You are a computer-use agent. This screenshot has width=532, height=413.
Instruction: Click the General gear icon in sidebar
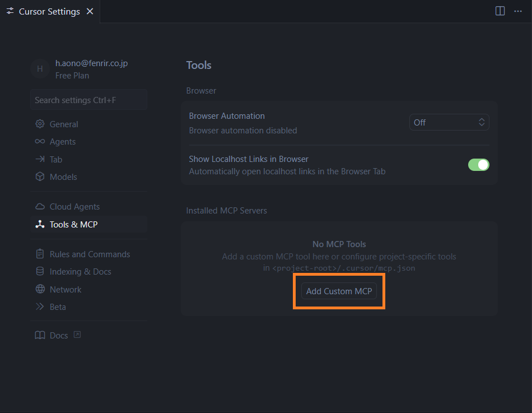coord(40,124)
